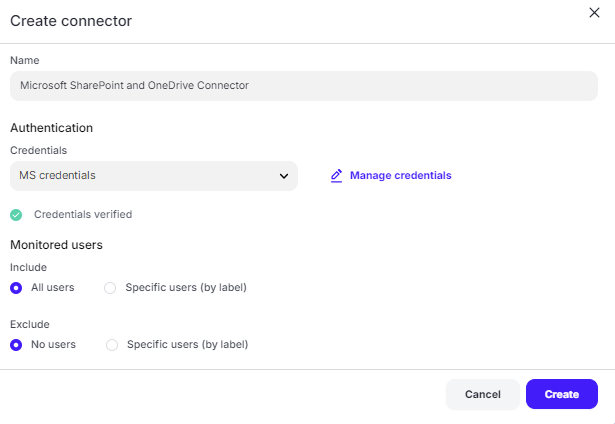Click the Exclude label in Monitored users

click(29, 324)
